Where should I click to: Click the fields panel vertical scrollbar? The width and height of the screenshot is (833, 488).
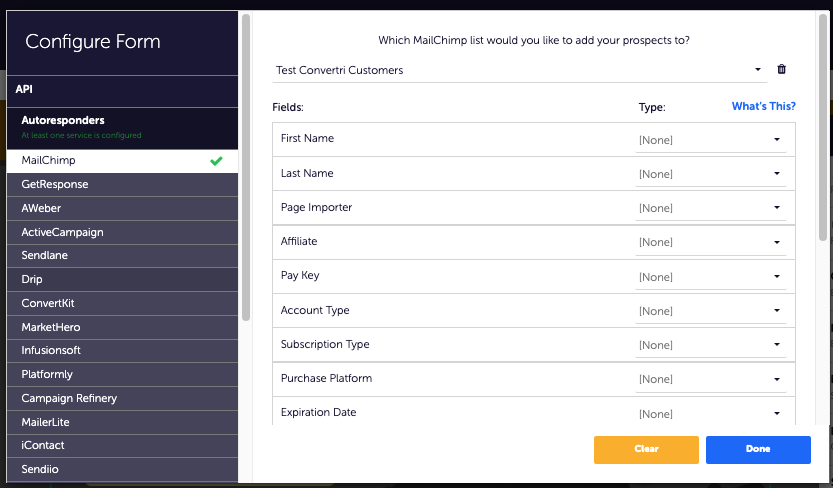(x=823, y=127)
